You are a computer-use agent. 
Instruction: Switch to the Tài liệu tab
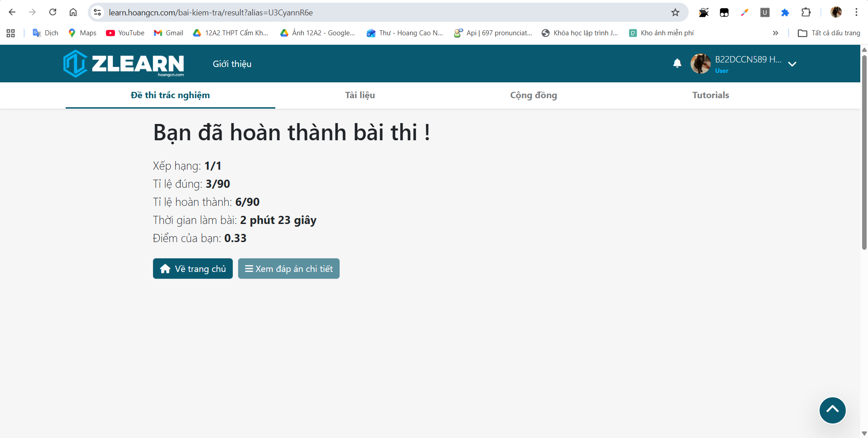[360, 95]
